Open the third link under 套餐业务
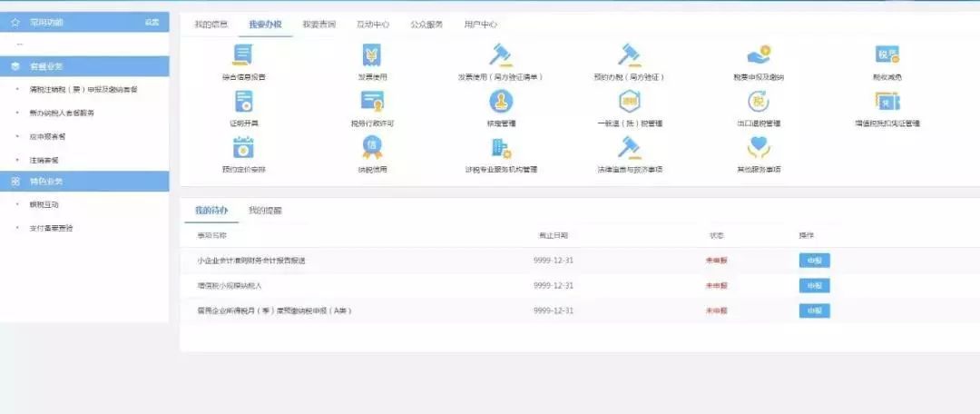This screenshot has width=980, height=414. (x=47, y=136)
